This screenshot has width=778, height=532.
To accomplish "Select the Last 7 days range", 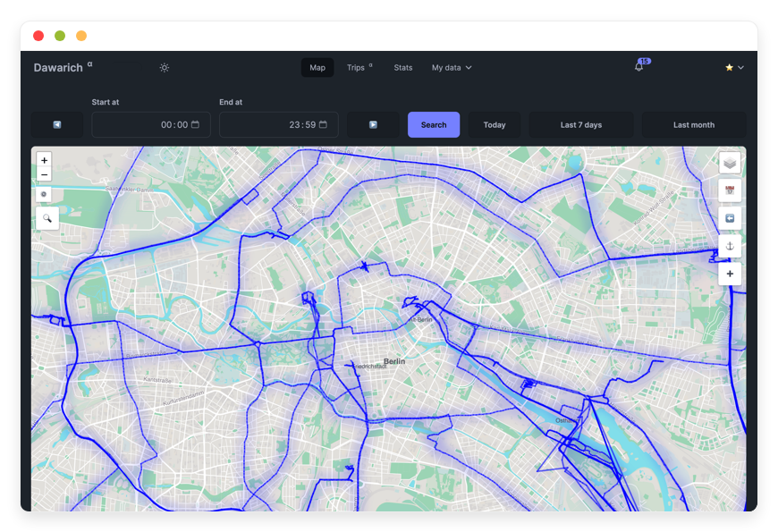I will pyautogui.click(x=581, y=124).
